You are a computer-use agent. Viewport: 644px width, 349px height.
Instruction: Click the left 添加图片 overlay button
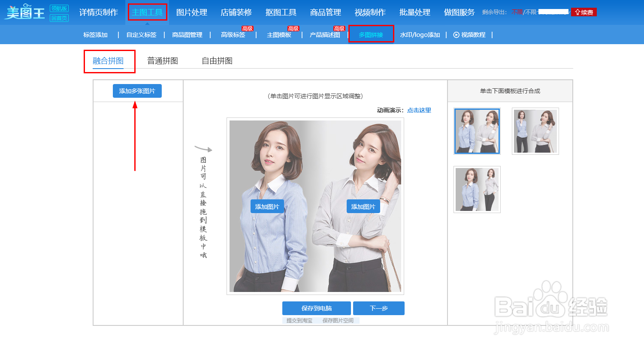click(267, 206)
